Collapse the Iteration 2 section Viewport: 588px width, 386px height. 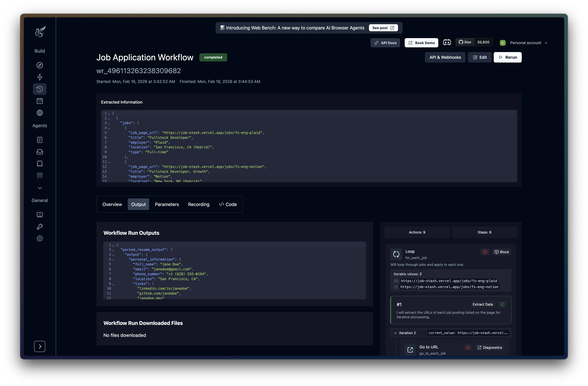(x=395, y=333)
